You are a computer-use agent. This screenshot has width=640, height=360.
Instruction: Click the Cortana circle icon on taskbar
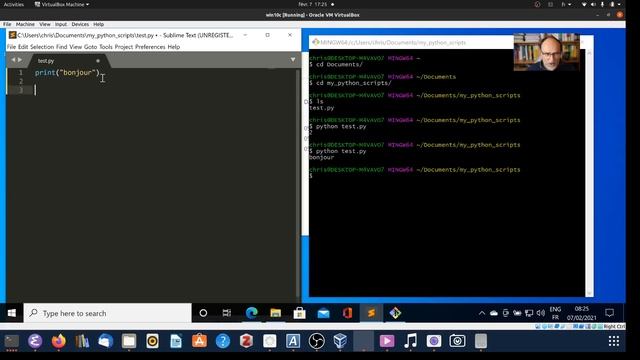pos(203,313)
